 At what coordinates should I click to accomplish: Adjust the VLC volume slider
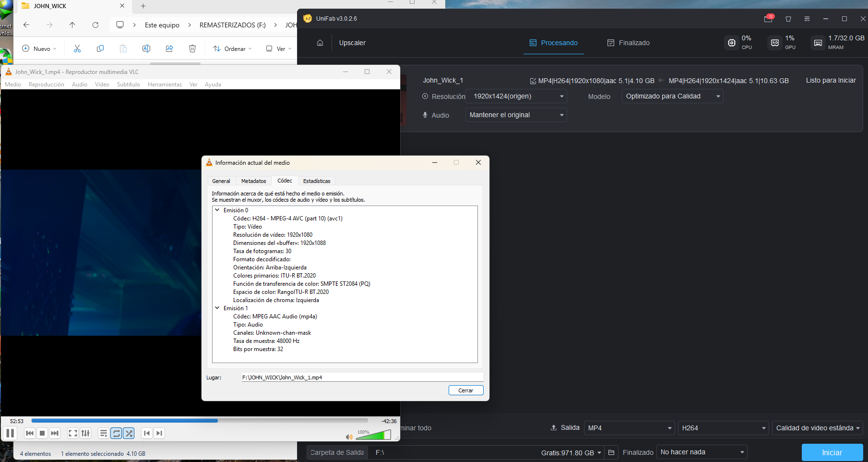pyautogui.click(x=373, y=435)
